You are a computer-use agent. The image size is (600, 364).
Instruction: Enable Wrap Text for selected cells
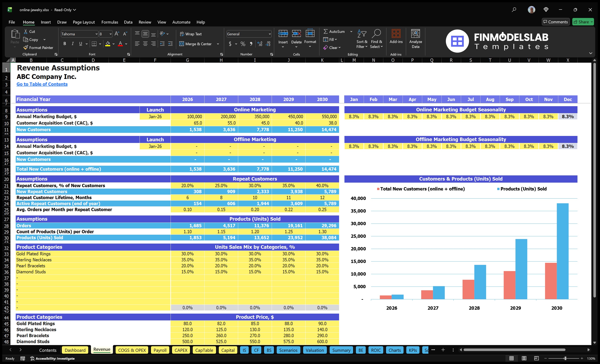(191, 34)
